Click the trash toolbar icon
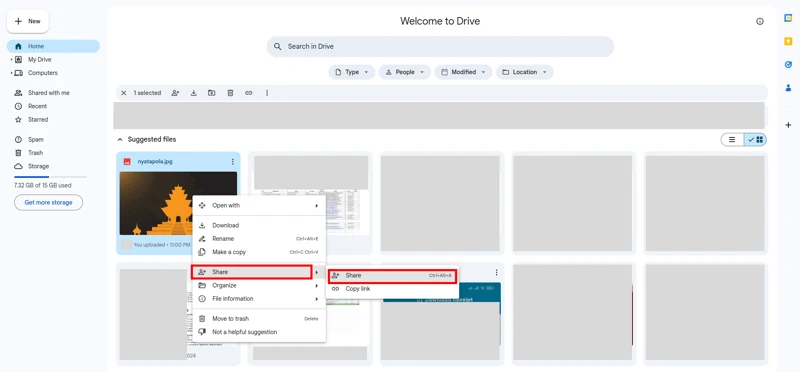 pyautogui.click(x=230, y=93)
